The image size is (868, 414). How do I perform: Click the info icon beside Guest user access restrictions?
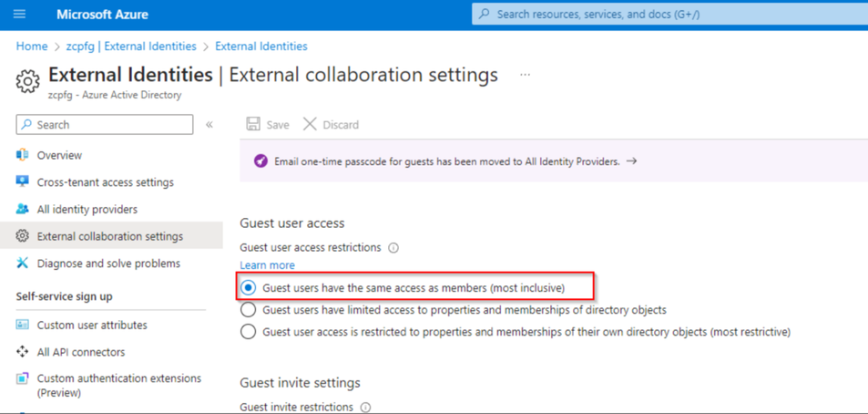(393, 247)
